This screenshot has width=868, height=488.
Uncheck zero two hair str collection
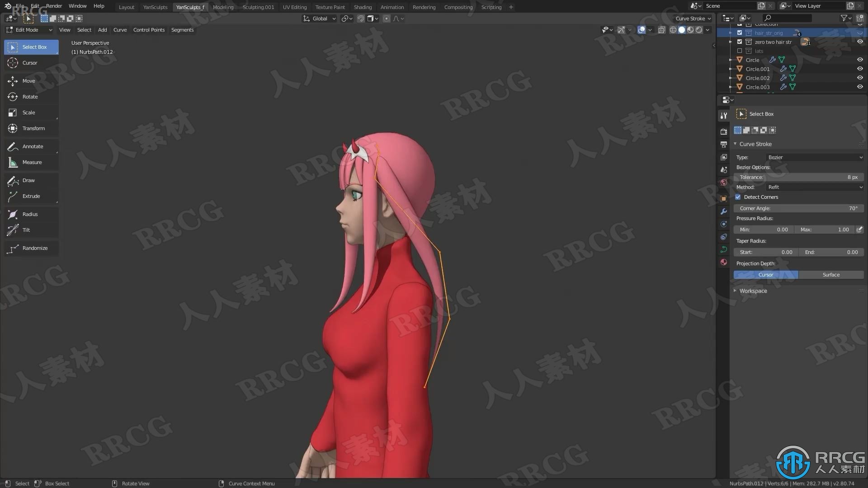coord(740,42)
